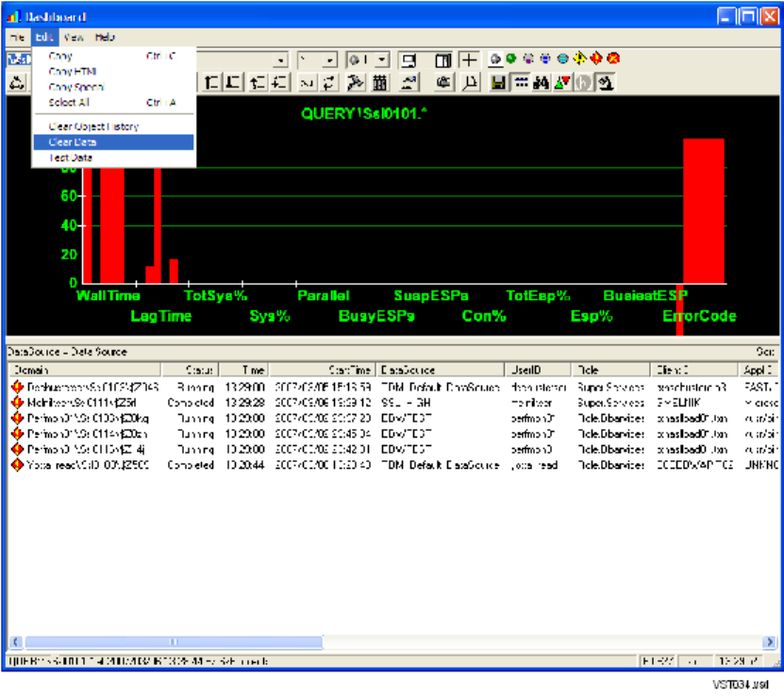Open the wide combo box dropdown arrow
Screen dimensions: 784x696
[280, 60]
